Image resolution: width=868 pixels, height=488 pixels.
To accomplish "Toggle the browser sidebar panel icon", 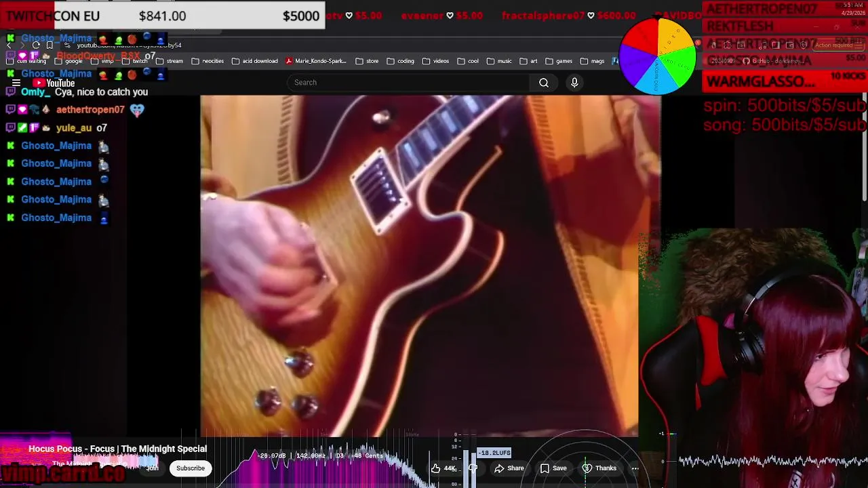I will pyautogui.click(x=776, y=45).
